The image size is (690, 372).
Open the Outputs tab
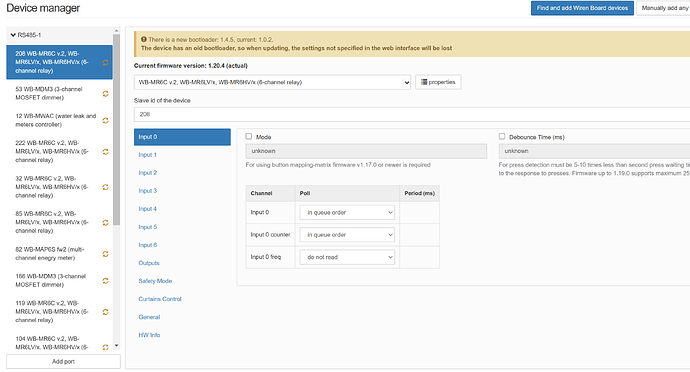point(149,263)
